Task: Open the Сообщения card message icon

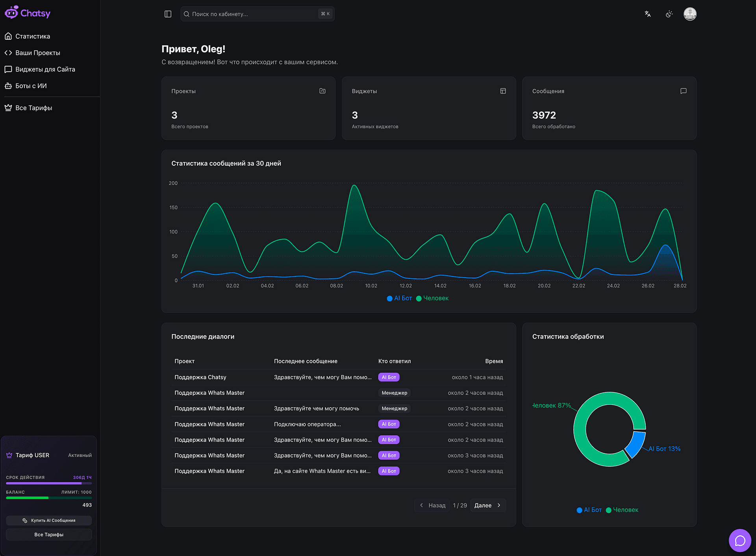Action: pyautogui.click(x=683, y=91)
